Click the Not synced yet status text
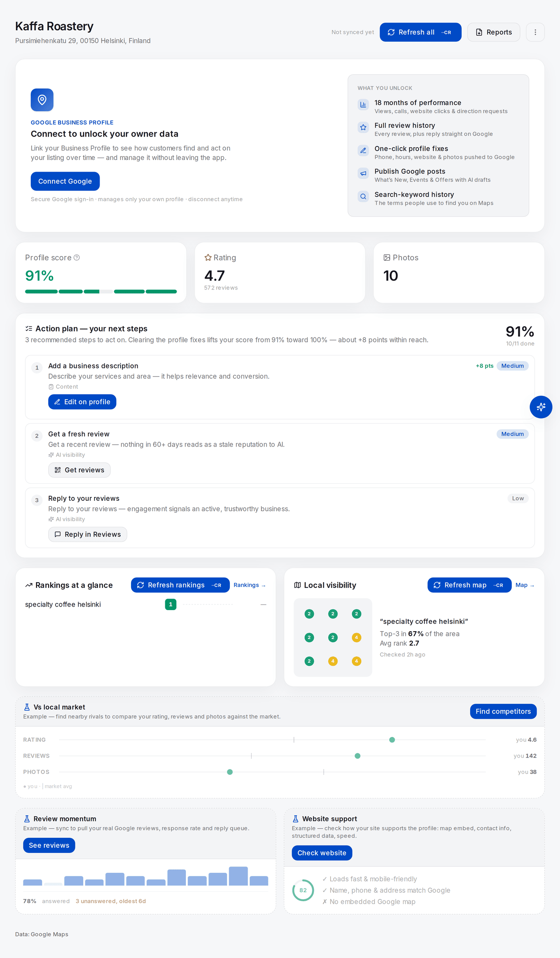The image size is (560, 958). 353,32
